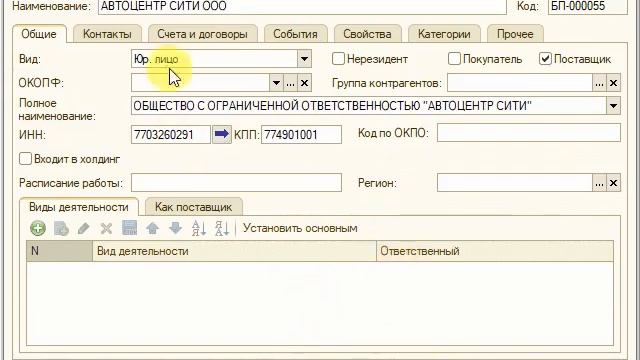Click the Регион input field
The image size is (640, 360).
[515, 183]
